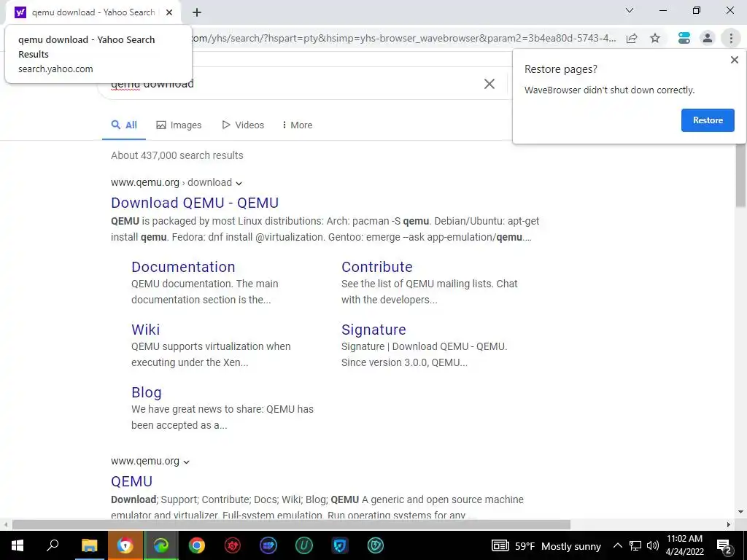Open the user profile icon

tap(708, 38)
